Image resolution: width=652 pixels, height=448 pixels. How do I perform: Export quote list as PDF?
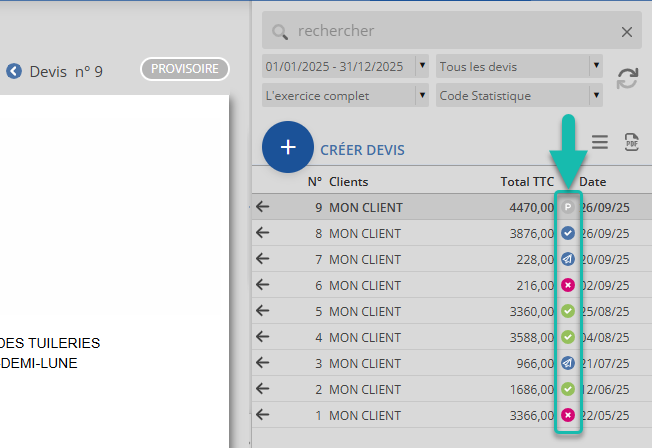pos(631,142)
